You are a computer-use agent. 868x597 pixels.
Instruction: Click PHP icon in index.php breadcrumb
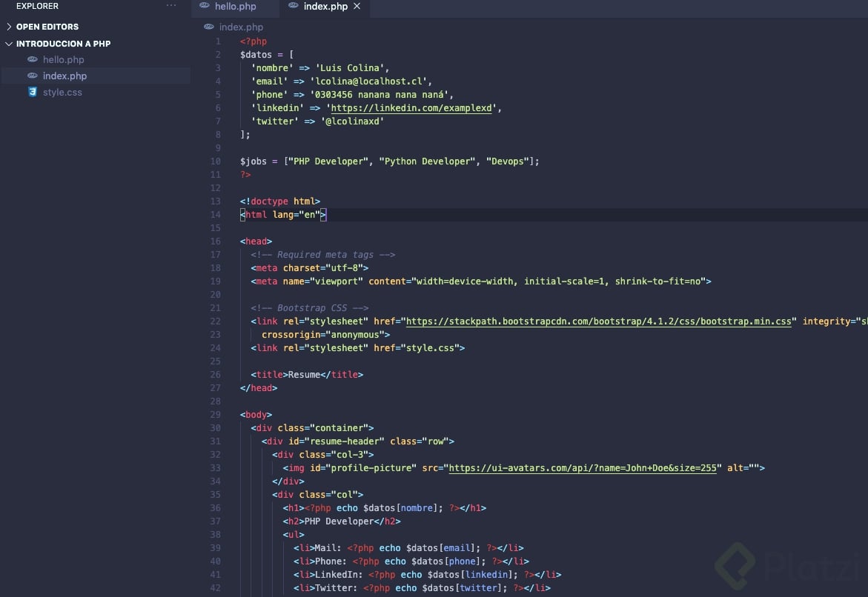[x=209, y=27]
